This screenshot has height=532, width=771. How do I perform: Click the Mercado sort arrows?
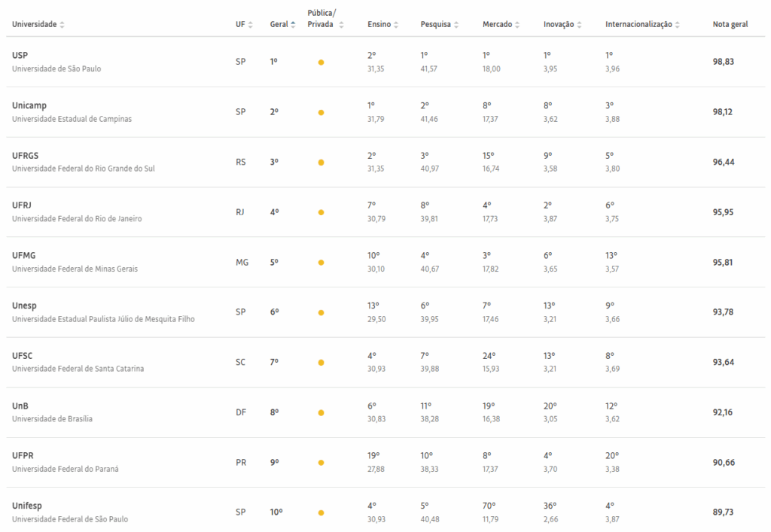(x=517, y=25)
